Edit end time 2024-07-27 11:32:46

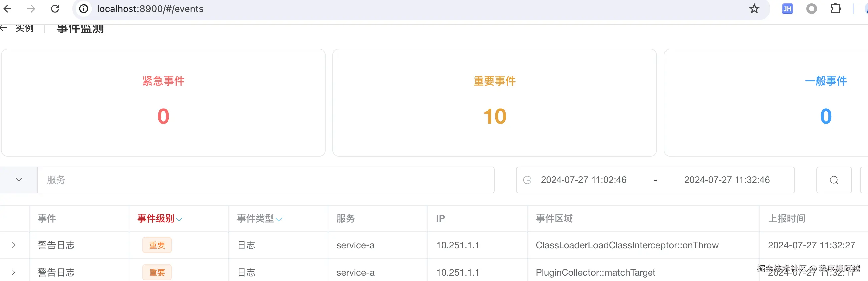(x=727, y=180)
